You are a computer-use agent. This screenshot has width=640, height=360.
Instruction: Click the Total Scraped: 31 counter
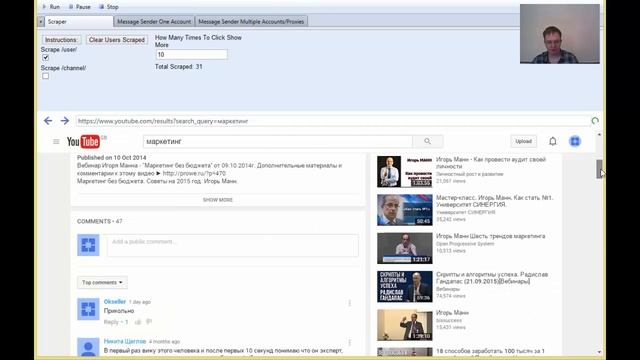coord(179,67)
